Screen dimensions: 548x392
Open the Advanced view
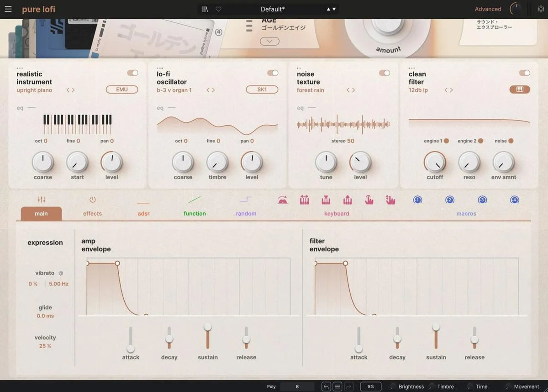click(488, 9)
